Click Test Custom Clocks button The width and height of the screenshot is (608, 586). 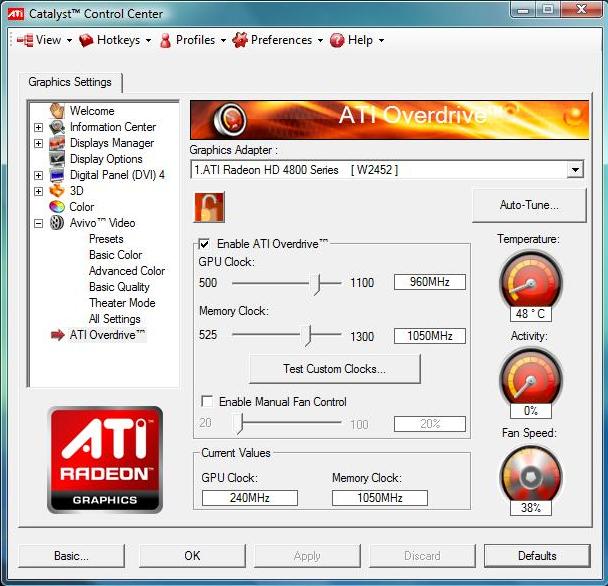point(335,368)
